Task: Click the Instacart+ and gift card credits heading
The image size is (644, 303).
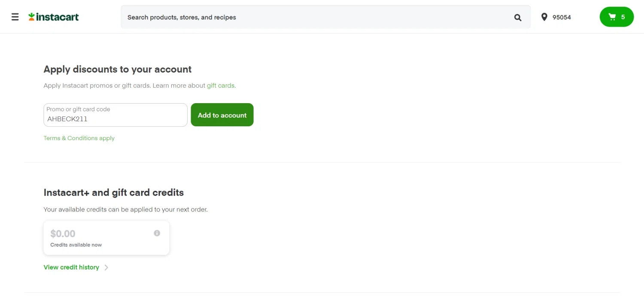Action: pyautogui.click(x=114, y=192)
